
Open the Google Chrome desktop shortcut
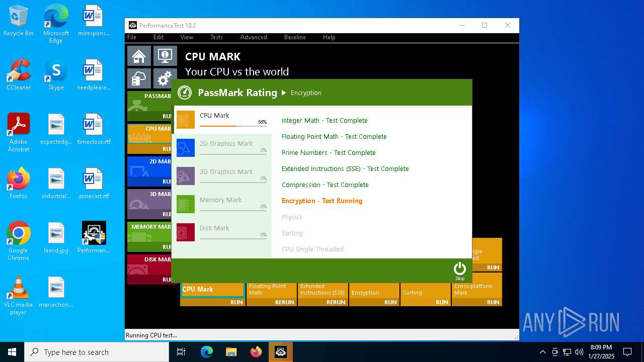(x=19, y=241)
